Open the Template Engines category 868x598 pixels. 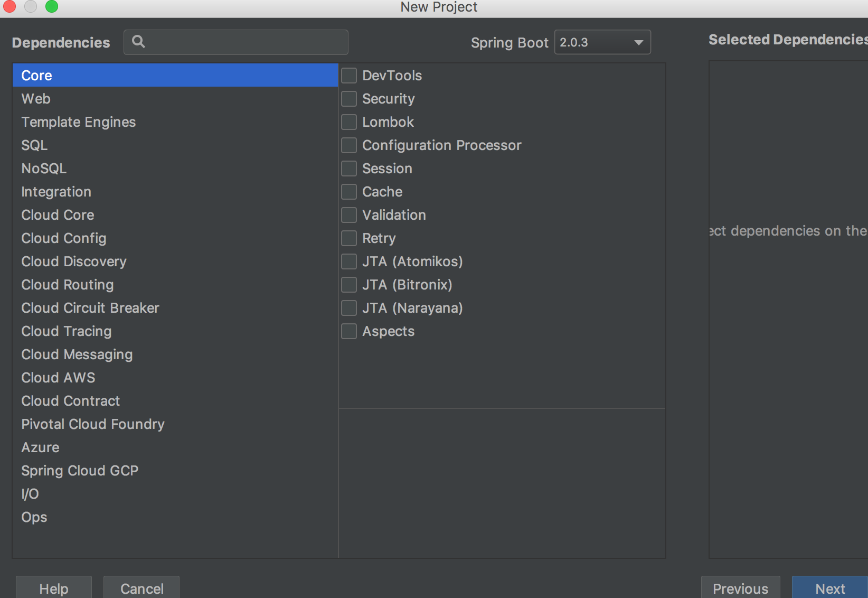point(175,122)
